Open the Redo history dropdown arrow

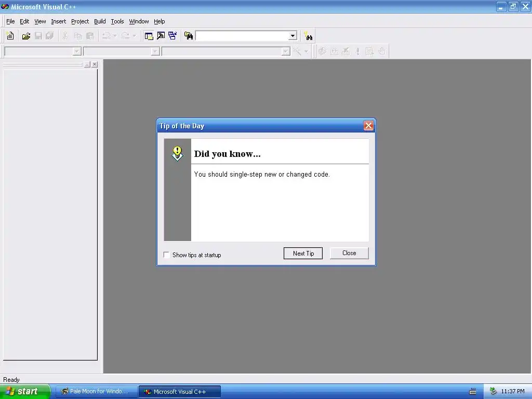[134, 36]
